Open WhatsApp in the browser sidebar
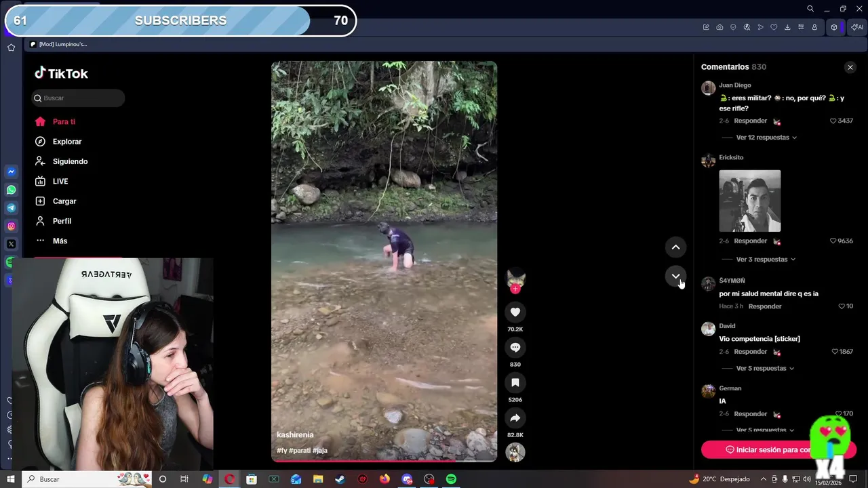Viewport: 868px width, 488px height. point(11,190)
